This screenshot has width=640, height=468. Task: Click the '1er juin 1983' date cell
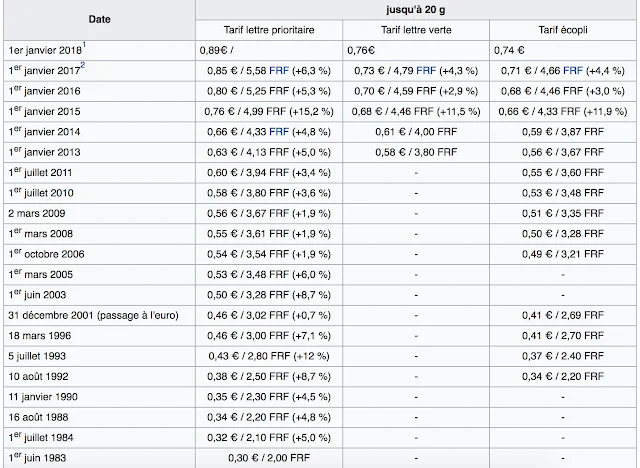100,458
